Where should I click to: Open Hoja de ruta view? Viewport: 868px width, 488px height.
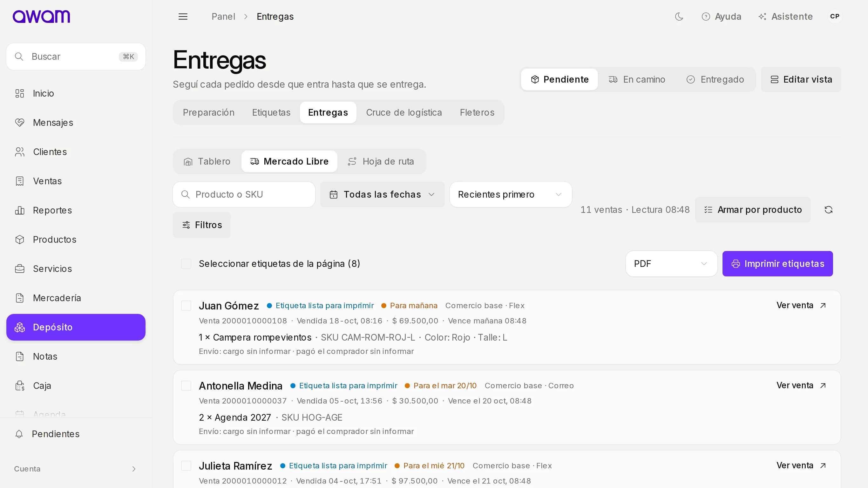click(x=381, y=161)
